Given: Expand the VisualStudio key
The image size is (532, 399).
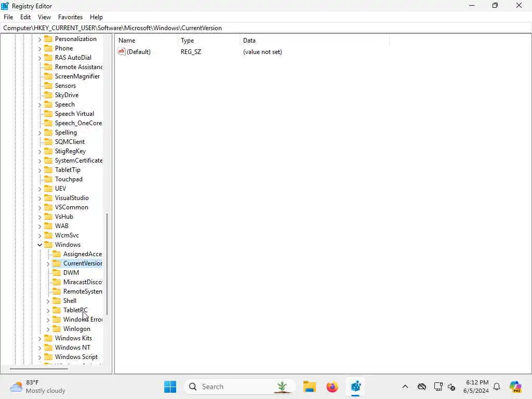Looking at the screenshot, I should coord(39,198).
